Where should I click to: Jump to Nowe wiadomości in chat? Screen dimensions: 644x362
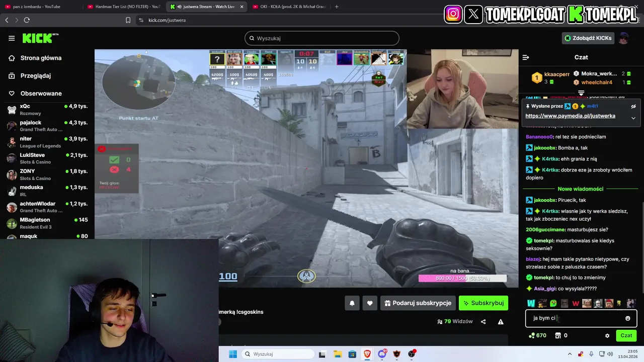580,189
